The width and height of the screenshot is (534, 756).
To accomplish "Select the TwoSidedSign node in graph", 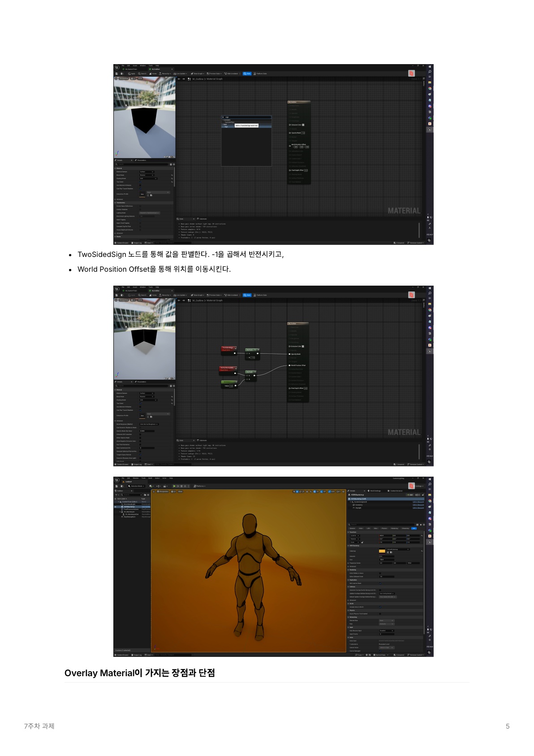I will pyautogui.click(x=229, y=351).
